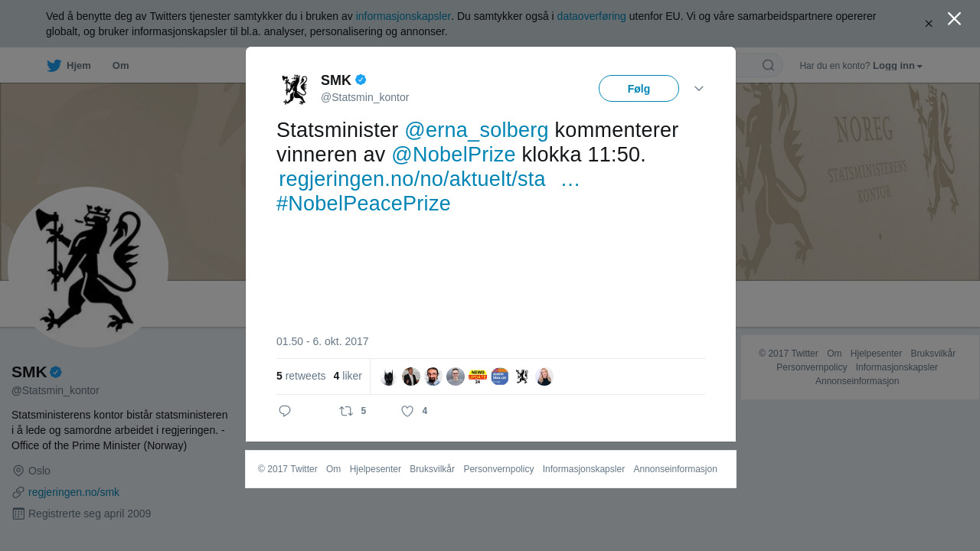This screenshot has height=551, width=980.
Task: Open the #NobelPeacePrize hashtag
Action: [x=364, y=204]
